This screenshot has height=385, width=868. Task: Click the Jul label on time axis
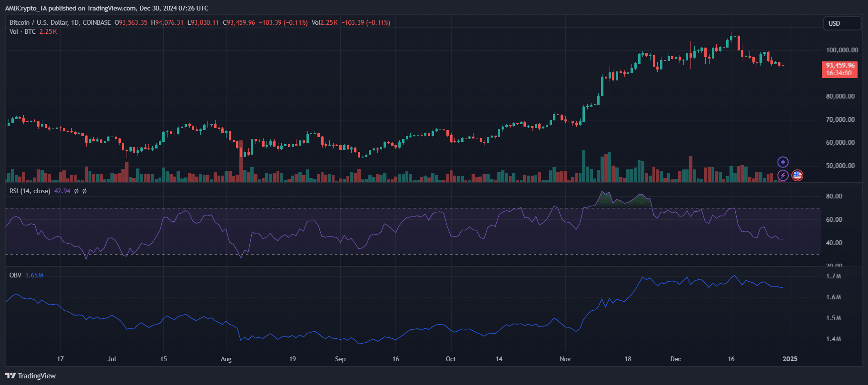click(x=112, y=359)
